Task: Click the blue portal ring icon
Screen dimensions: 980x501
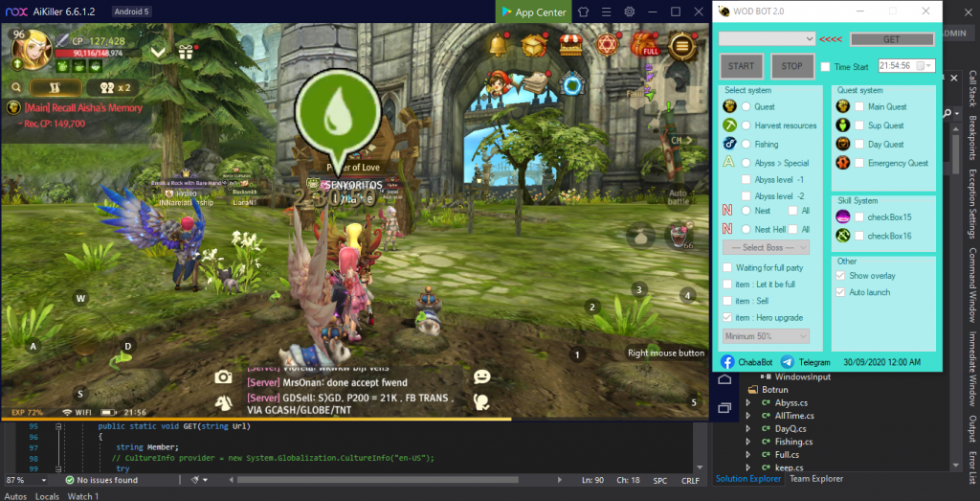Action: point(571,83)
